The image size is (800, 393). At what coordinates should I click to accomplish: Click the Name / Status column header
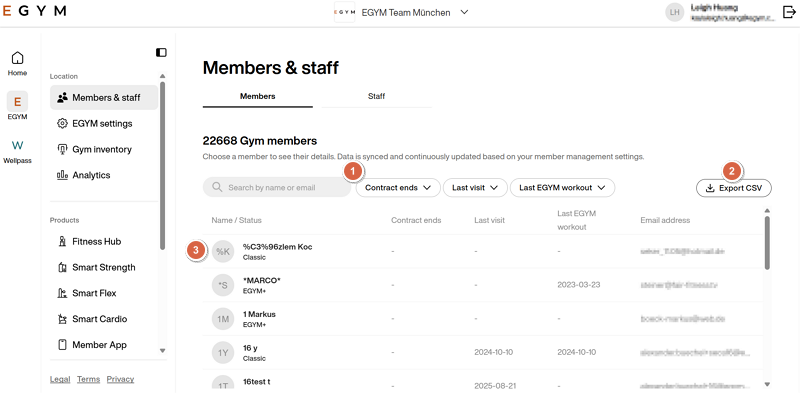point(236,220)
